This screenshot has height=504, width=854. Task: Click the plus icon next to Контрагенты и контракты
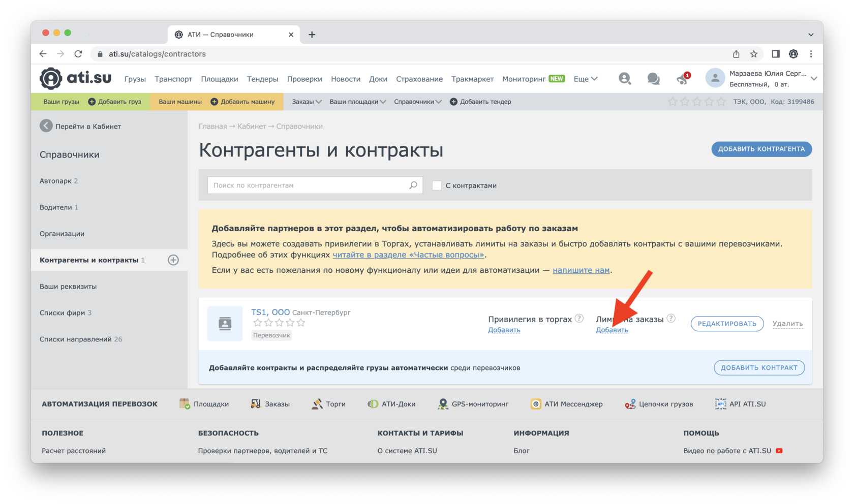pos(173,260)
